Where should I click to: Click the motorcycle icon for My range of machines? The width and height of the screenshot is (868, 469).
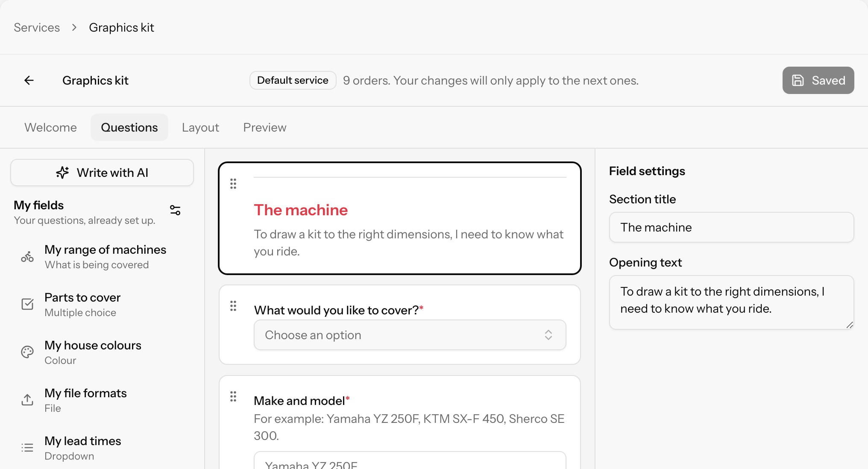(27, 257)
